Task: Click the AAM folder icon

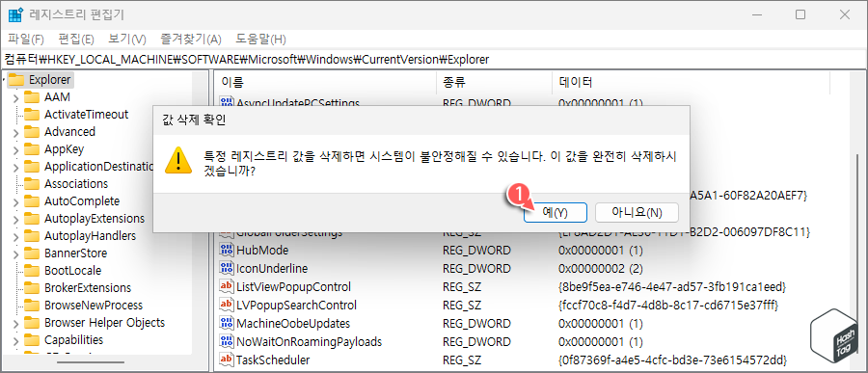Action: tap(32, 97)
